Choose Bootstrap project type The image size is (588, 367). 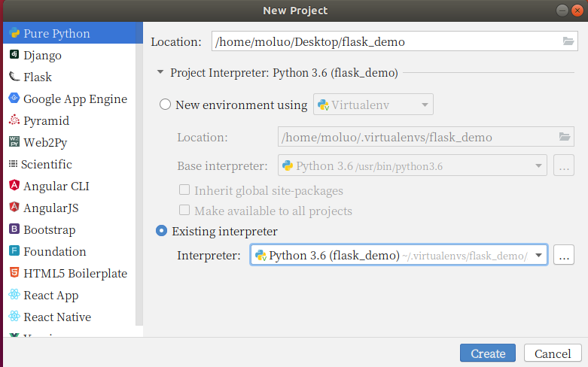[69, 229]
